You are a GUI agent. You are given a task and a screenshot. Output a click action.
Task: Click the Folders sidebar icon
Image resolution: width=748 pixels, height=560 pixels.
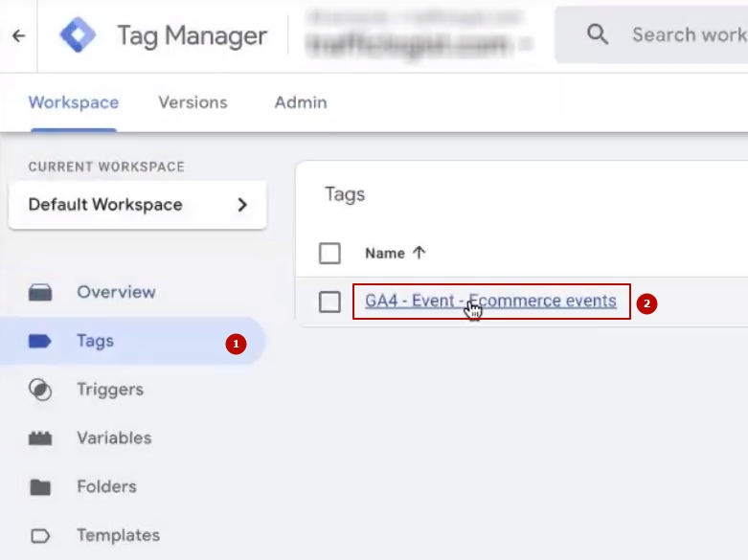[x=40, y=487]
